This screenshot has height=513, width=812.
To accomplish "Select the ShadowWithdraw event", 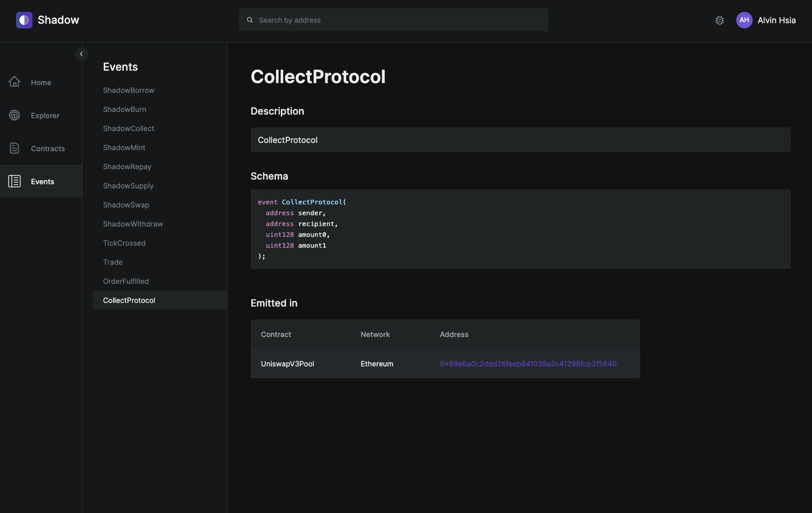I will coord(133,224).
